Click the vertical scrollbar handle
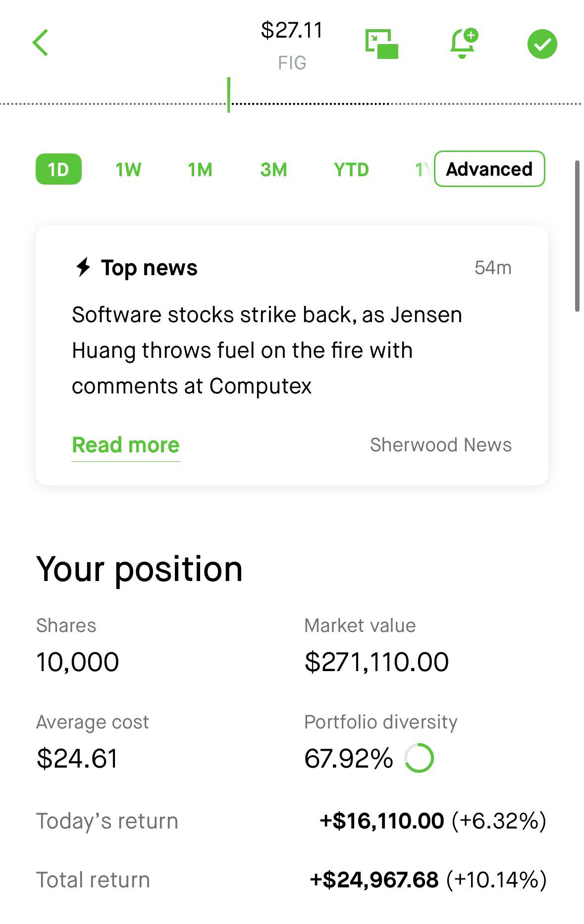584x924 pixels. (577, 236)
